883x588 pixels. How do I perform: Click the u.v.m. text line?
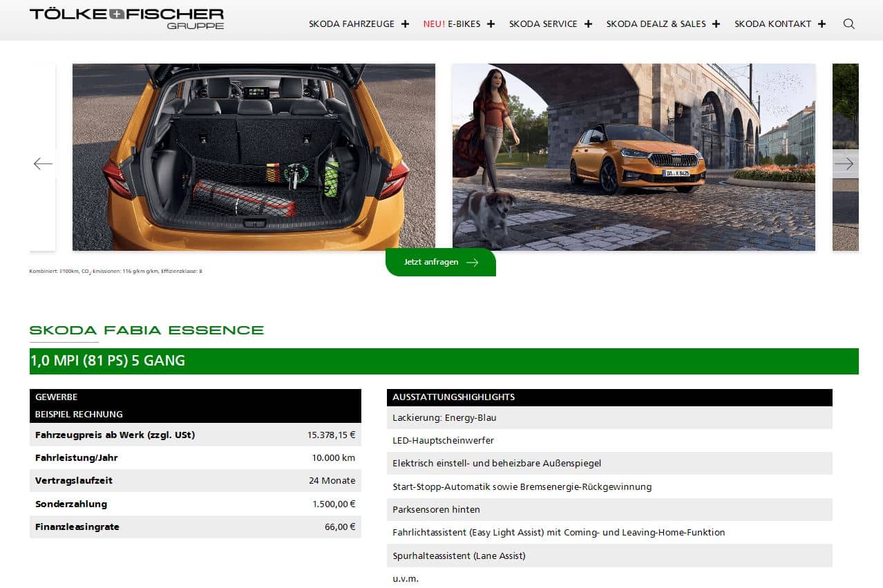click(x=406, y=579)
